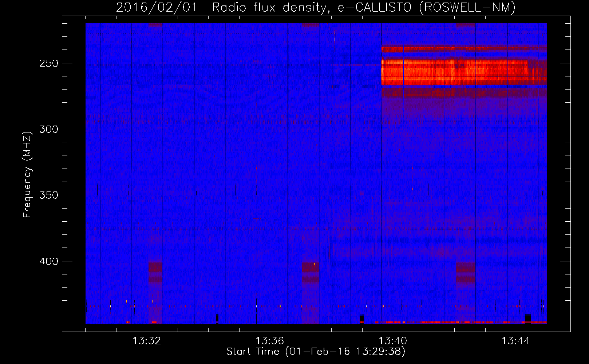589x364 pixels.
Task: Click the 13:36 time axis label
Action: pos(270,341)
